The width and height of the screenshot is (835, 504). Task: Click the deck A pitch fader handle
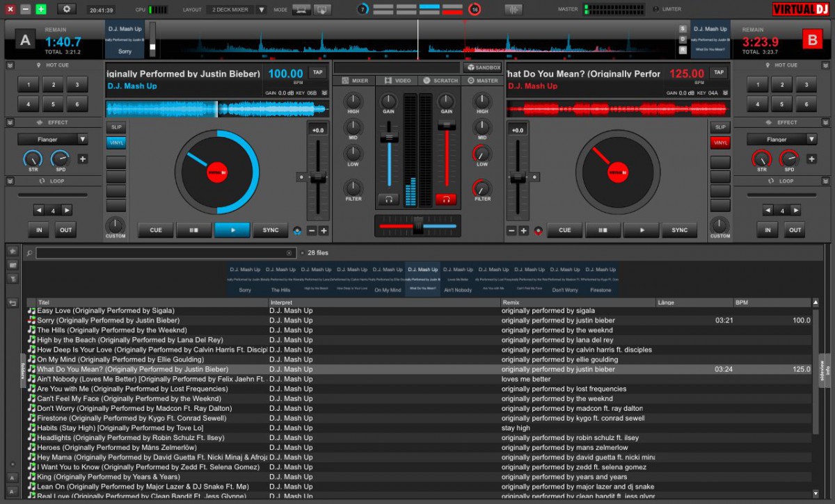tap(318, 177)
